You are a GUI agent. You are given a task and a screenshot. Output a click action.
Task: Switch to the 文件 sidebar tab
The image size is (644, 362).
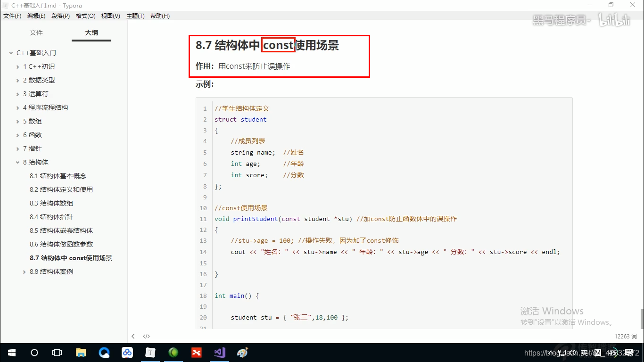(x=36, y=33)
